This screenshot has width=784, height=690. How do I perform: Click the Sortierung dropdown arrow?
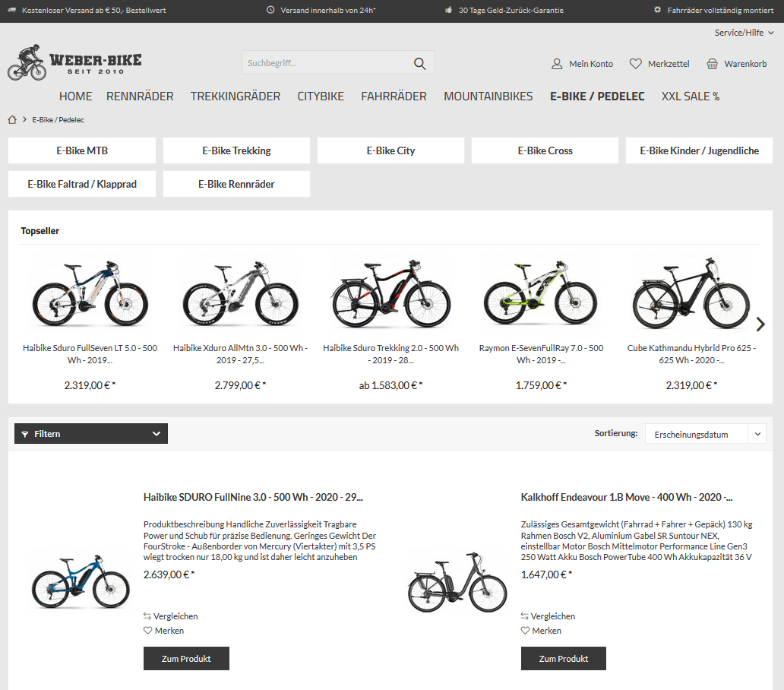click(x=757, y=434)
